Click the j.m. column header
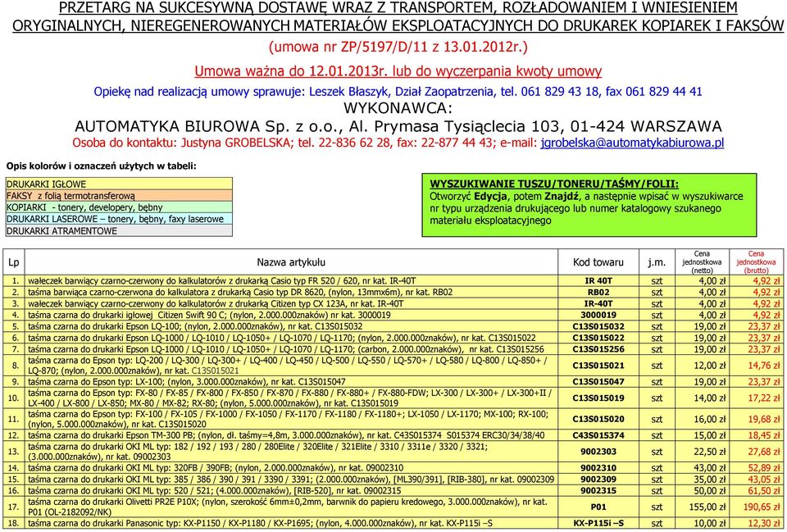 coord(657,262)
